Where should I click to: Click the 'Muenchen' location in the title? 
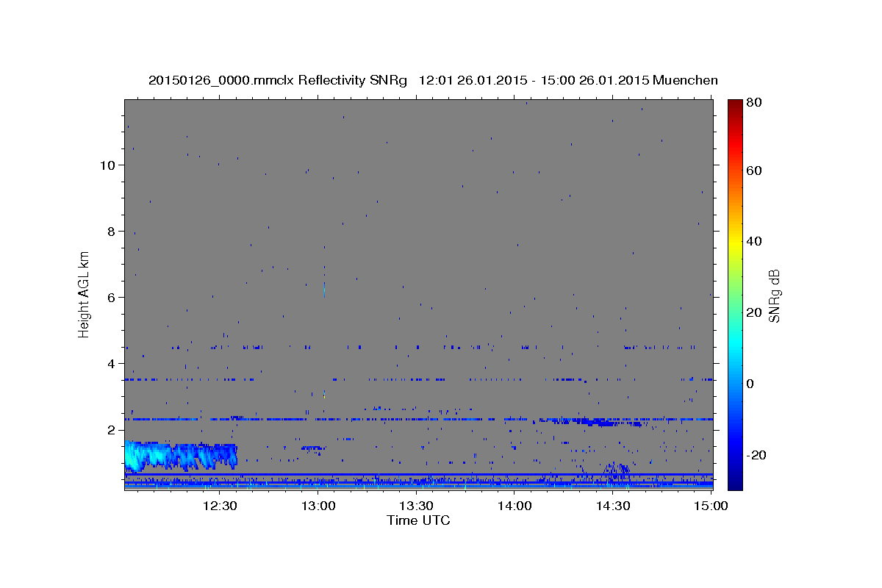[x=685, y=80]
